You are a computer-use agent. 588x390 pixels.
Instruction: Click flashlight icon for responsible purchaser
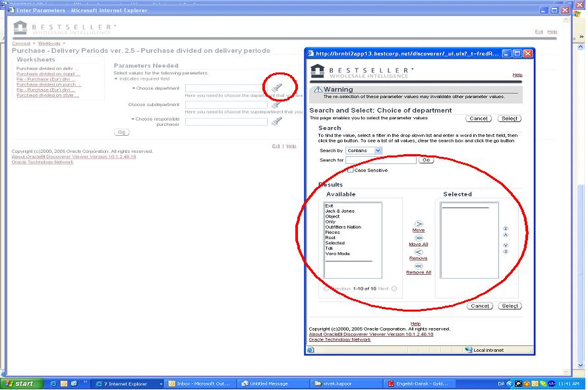278,121
